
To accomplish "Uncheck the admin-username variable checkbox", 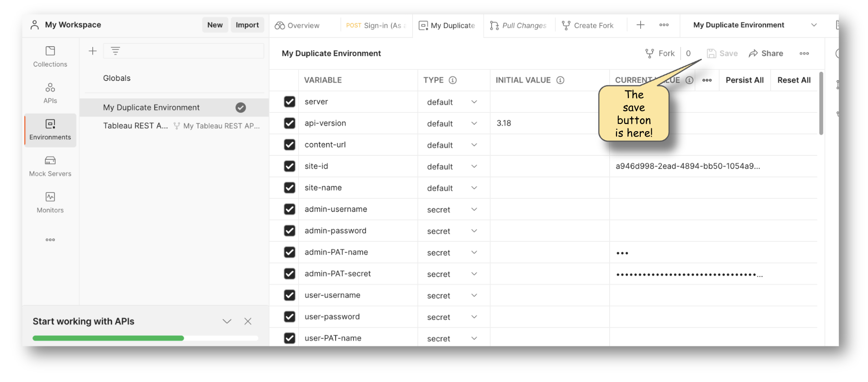I will click(x=289, y=209).
